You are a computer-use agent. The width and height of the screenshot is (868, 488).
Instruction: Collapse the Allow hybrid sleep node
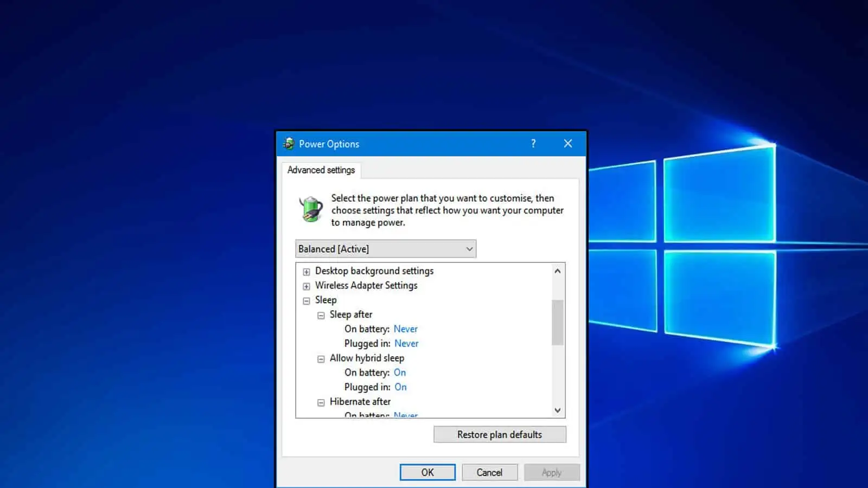(321, 359)
